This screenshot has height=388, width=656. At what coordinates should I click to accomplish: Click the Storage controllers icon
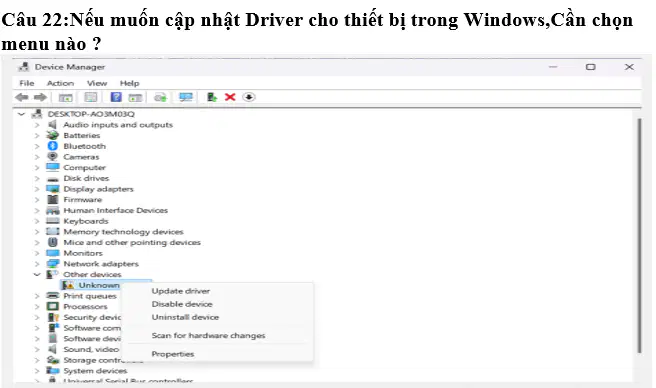(53, 360)
